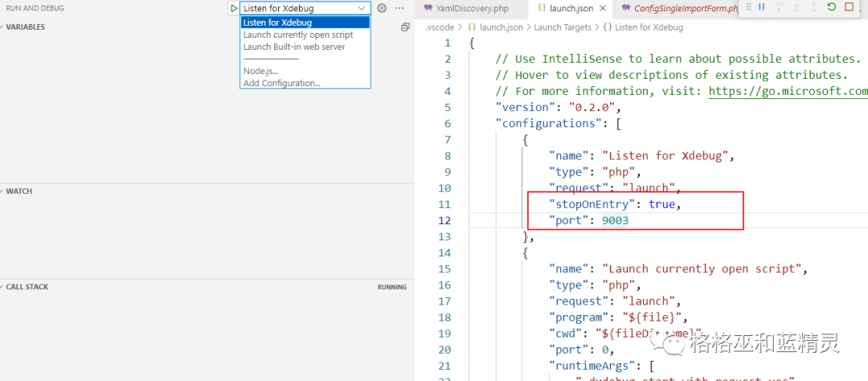Click line number 7 in gutter

[x=448, y=140]
